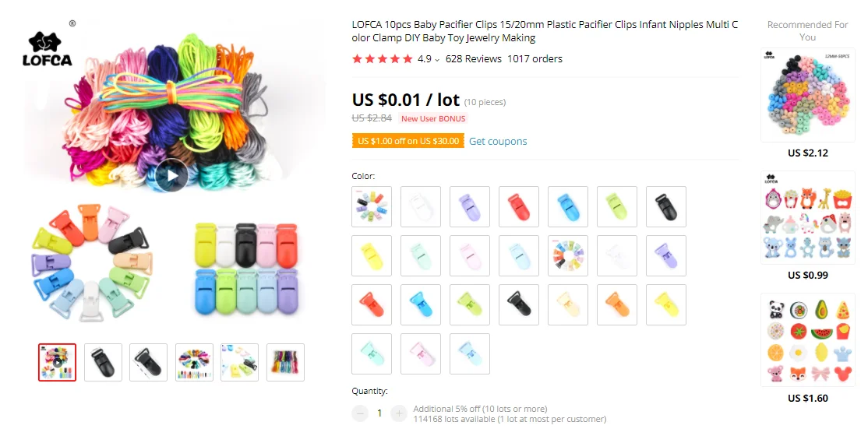This screenshot has height=436, width=868.
Task: Select the yellow clip color at start of second row
Action: pyautogui.click(x=372, y=255)
